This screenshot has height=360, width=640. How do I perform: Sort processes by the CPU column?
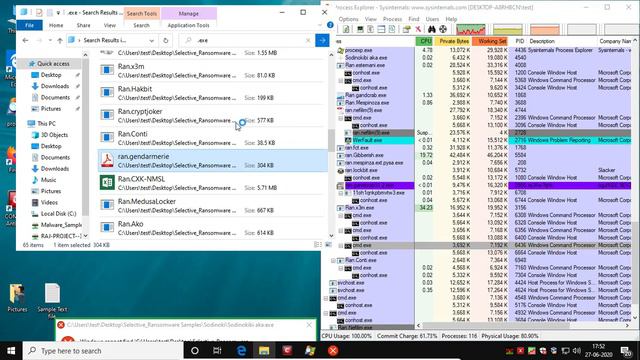(425, 41)
